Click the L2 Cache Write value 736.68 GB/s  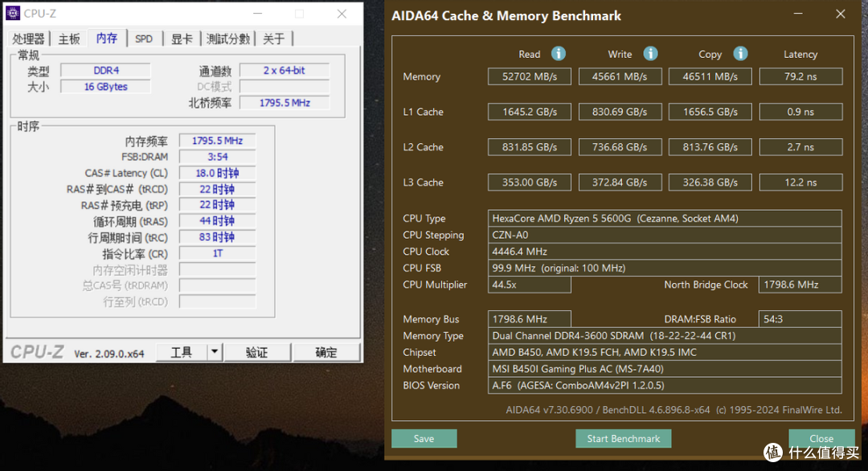click(620, 147)
